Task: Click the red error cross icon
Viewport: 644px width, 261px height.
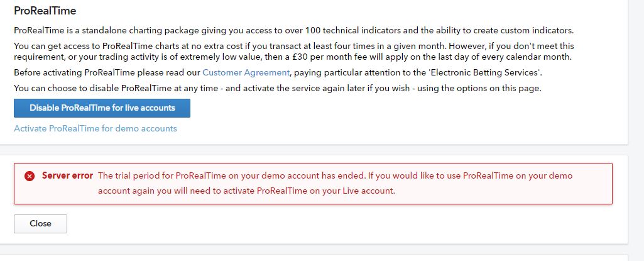Action: point(30,176)
